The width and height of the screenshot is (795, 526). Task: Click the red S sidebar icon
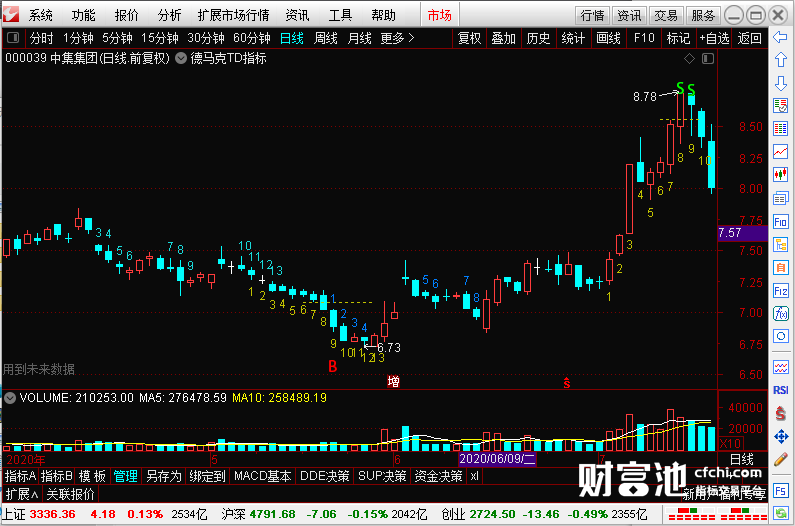(x=780, y=413)
